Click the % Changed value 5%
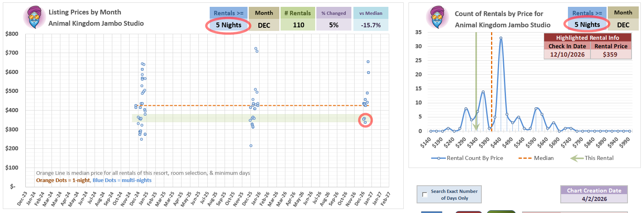Image resolution: width=644 pixels, height=213 pixels. pos(334,25)
